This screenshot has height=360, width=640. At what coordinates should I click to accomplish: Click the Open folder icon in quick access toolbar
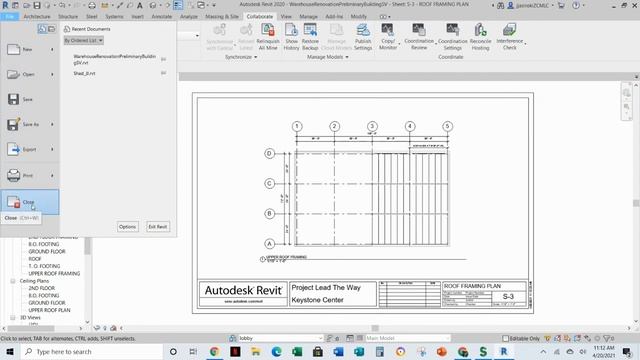(x=27, y=5)
